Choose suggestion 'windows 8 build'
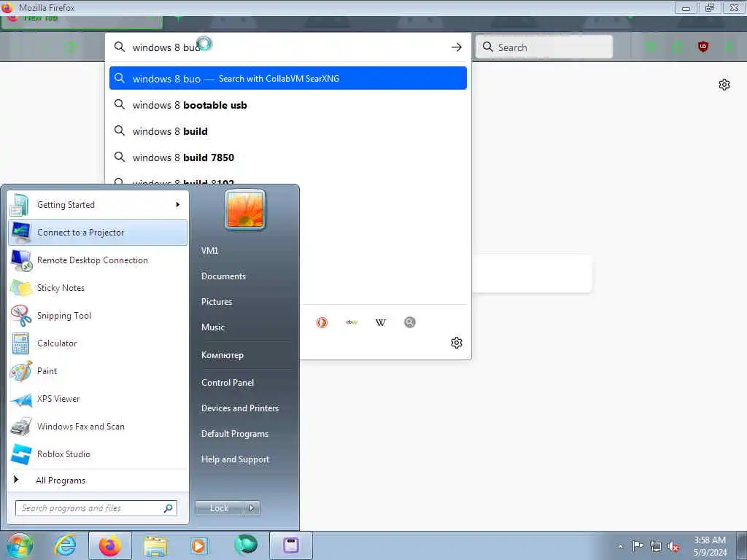The width and height of the screenshot is (747, 560). point(287,131)
